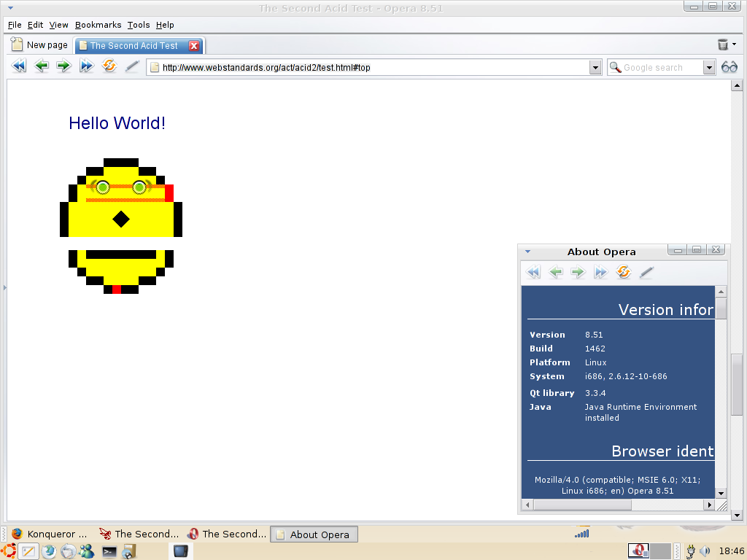Open main window menu triangle in title bar
Screen dimensions: 747x560
(x=10, y=8)
